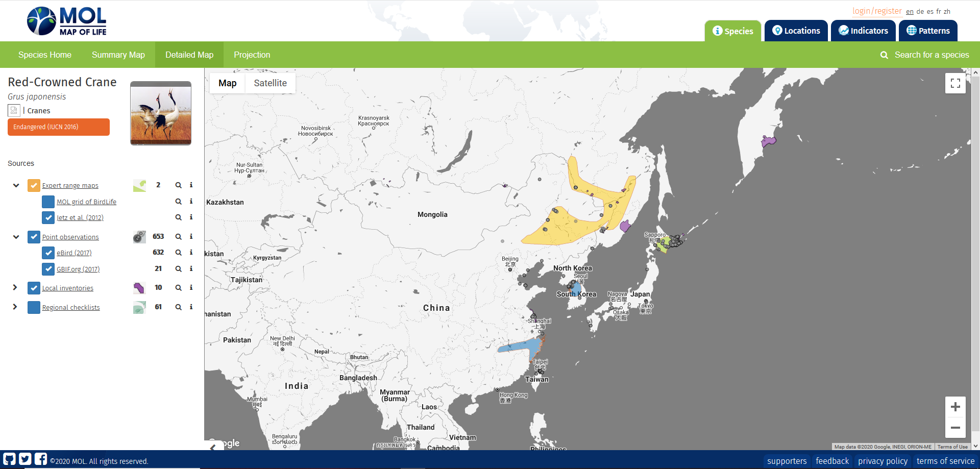Collapse the Point observations group
980x469 pixels.
(x=16, y=237)
